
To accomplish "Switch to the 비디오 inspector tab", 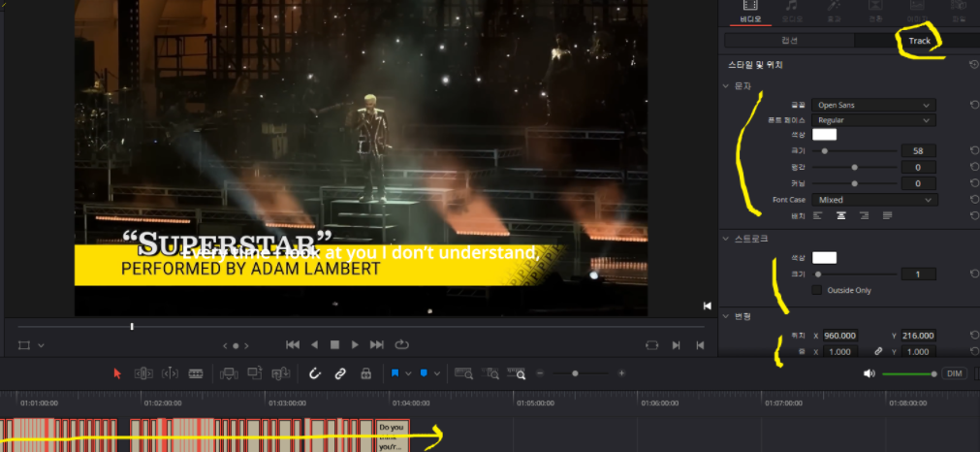I will point(750,12).
